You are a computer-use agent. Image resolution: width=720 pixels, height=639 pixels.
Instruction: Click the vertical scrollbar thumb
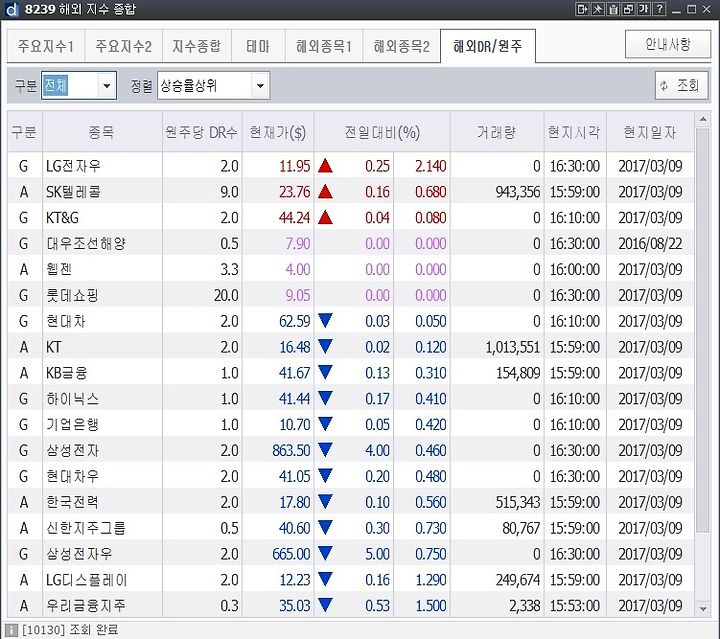[x=703, y=331]
